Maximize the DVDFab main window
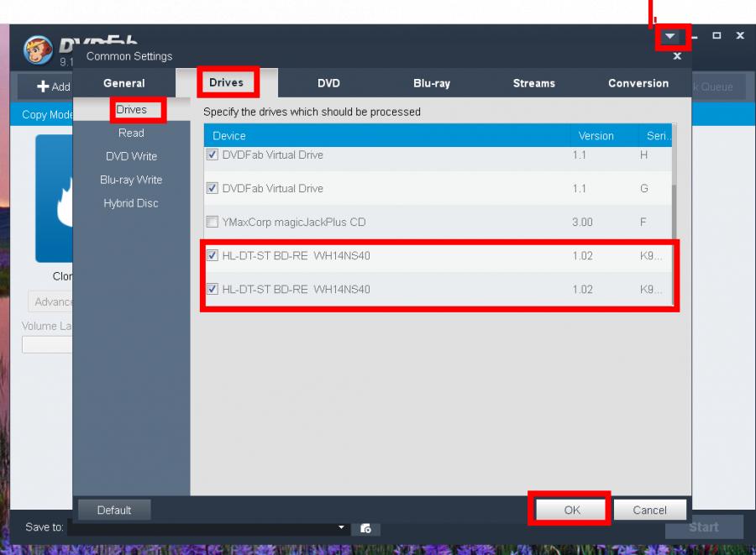This screenshot has height=555, width=756. coord(717,35)
